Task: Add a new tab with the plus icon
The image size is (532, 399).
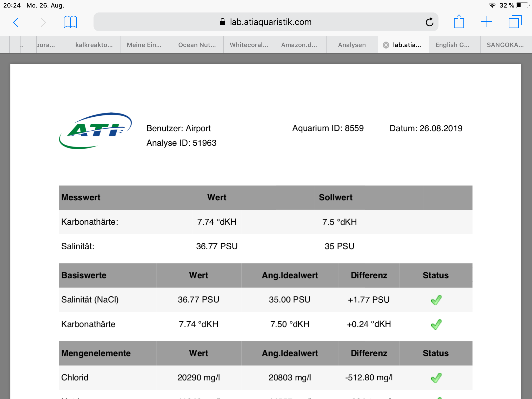Action: coord(487,22)
